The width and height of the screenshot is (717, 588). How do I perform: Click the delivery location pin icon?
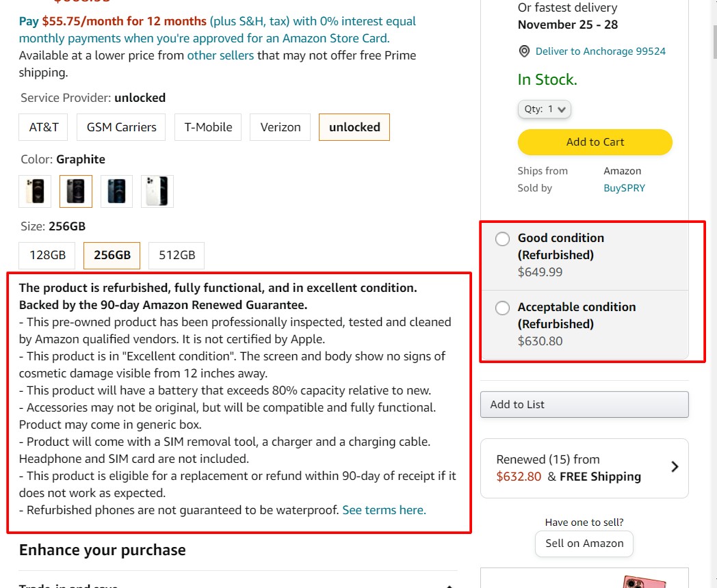coord(524,51)
